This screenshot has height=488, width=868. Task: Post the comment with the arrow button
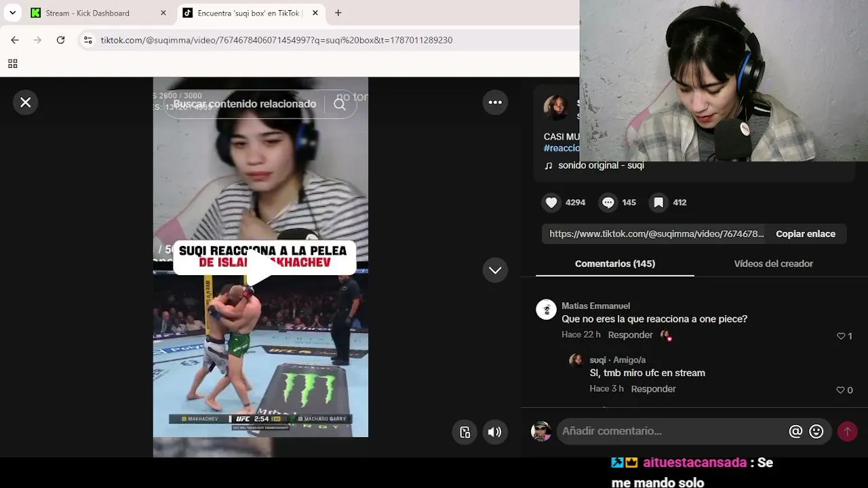[847, 432]
